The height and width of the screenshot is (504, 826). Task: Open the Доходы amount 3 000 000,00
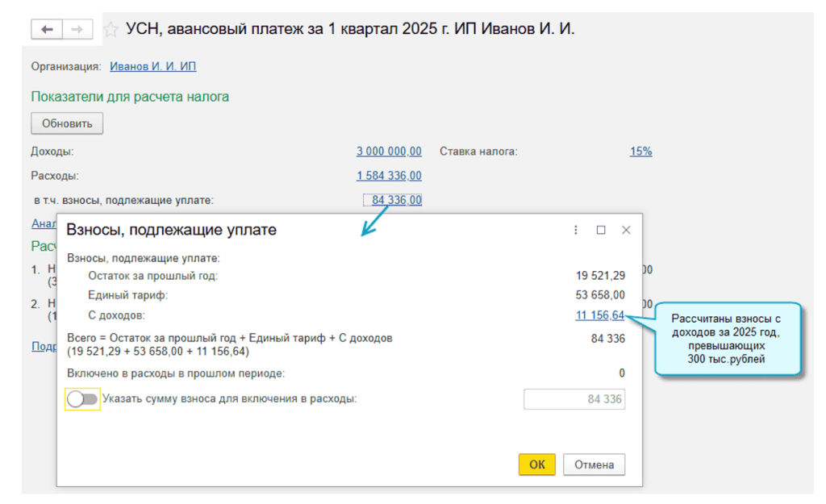[x=389, y=151]
